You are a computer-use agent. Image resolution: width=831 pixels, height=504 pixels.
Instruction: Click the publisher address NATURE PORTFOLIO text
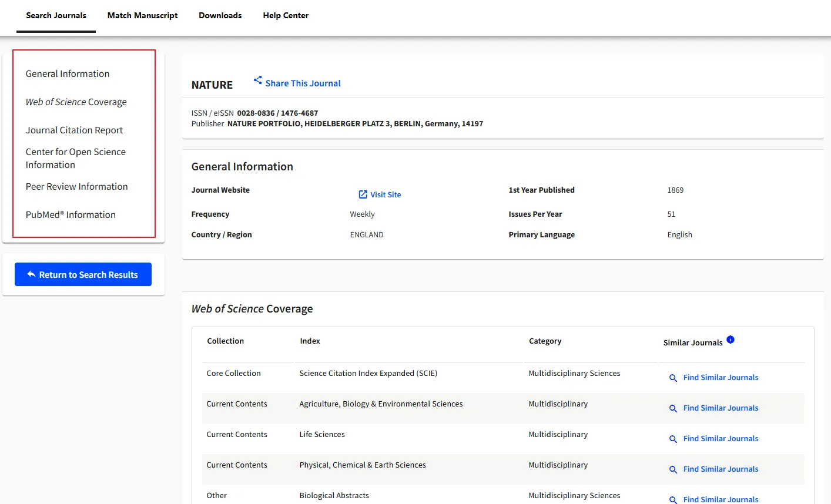point(355,123)
